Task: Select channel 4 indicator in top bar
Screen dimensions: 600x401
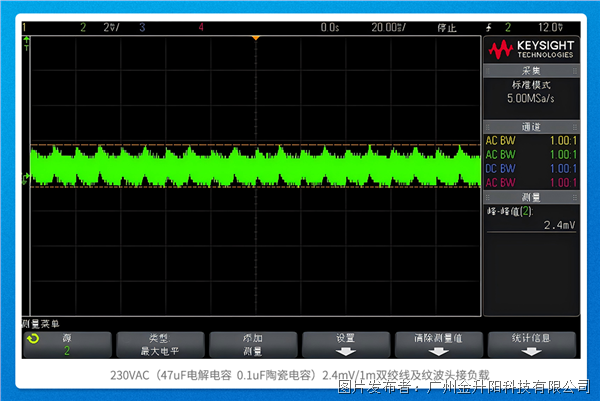Action: 201,27
